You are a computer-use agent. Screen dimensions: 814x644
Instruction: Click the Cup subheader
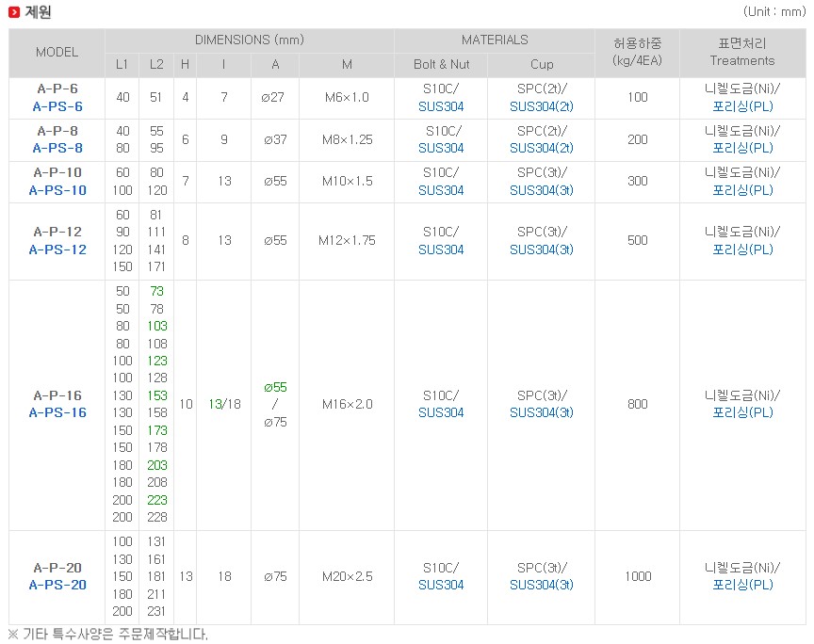click(542, 64)
